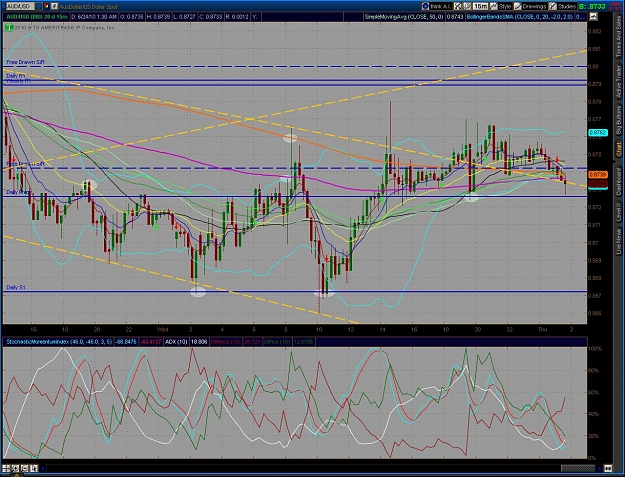Switch to the Level II side tab
Image resolution: width=625 pixels, height=477 pixels.
coord(619,213)
